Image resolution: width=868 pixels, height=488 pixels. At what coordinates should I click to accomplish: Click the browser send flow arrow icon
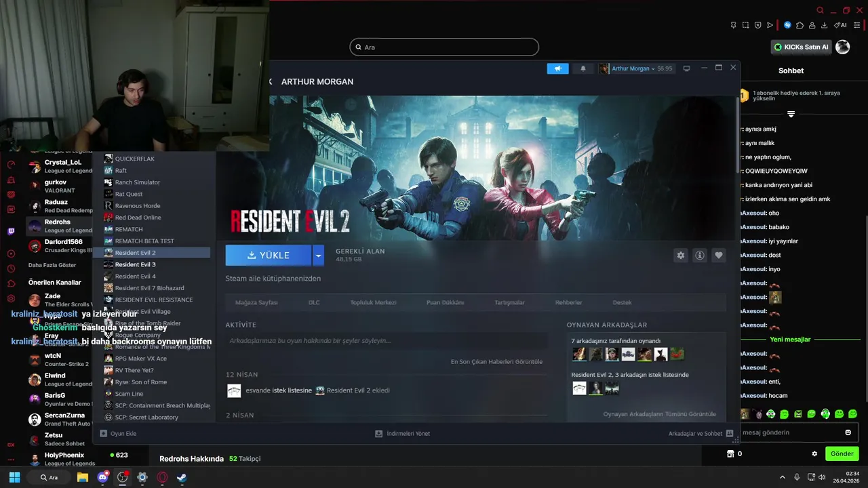770,25
